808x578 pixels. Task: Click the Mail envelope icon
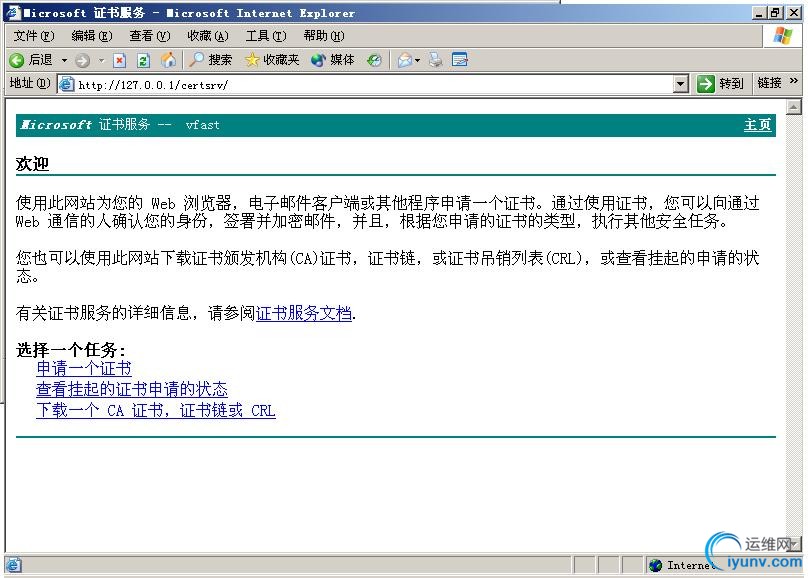405,60
